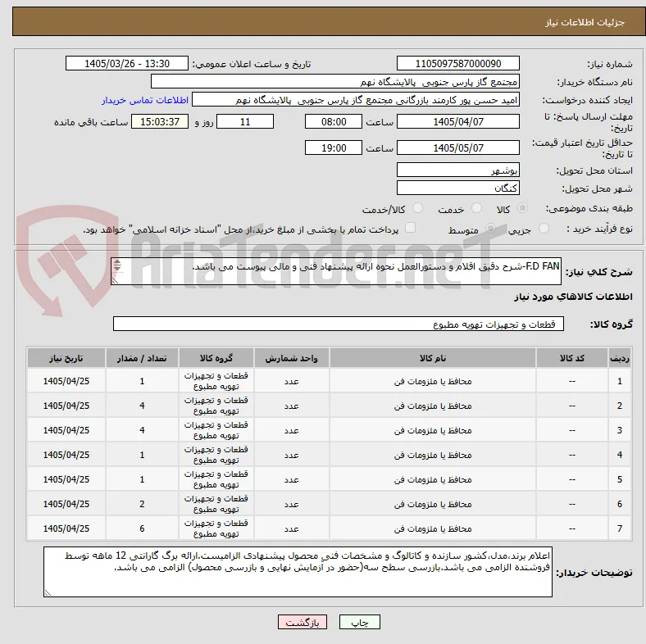
Task: Click the توضیحات خریدار text area
Action: [x=298, y=572]
